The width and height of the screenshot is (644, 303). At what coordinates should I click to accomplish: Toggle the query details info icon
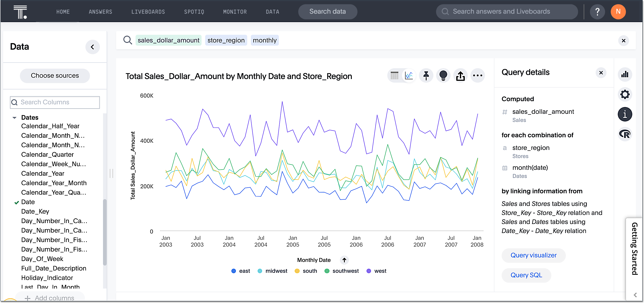tap(625, 114)
